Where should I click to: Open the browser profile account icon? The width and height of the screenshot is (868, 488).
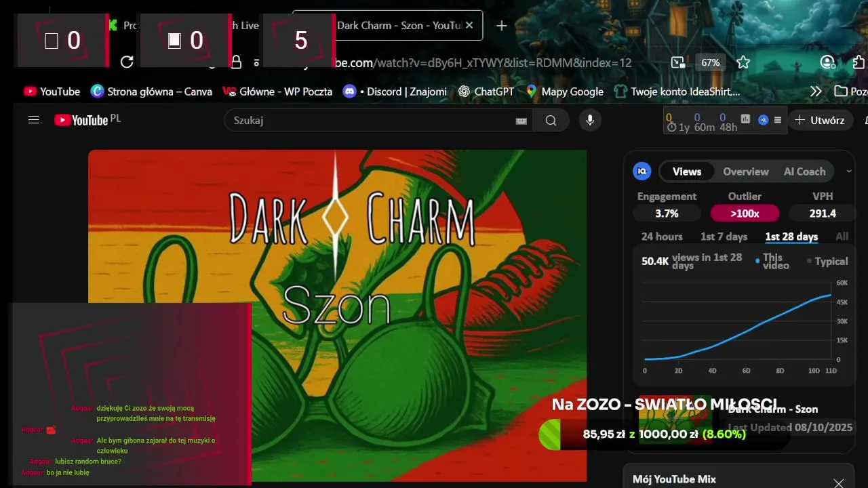[x=827, y=62]
